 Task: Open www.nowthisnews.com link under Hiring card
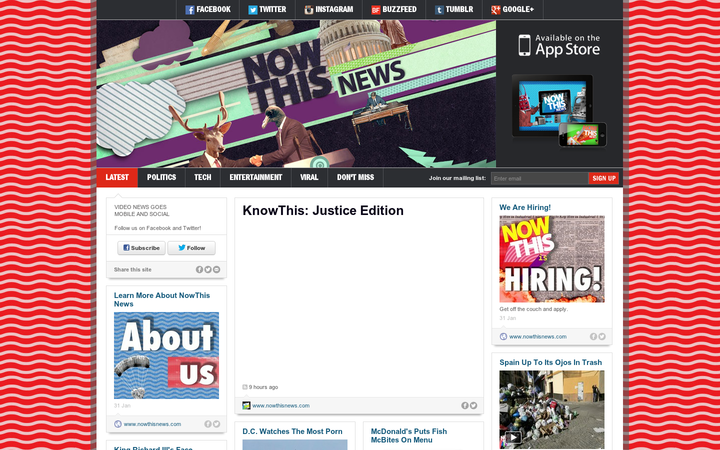coord(538,337)
